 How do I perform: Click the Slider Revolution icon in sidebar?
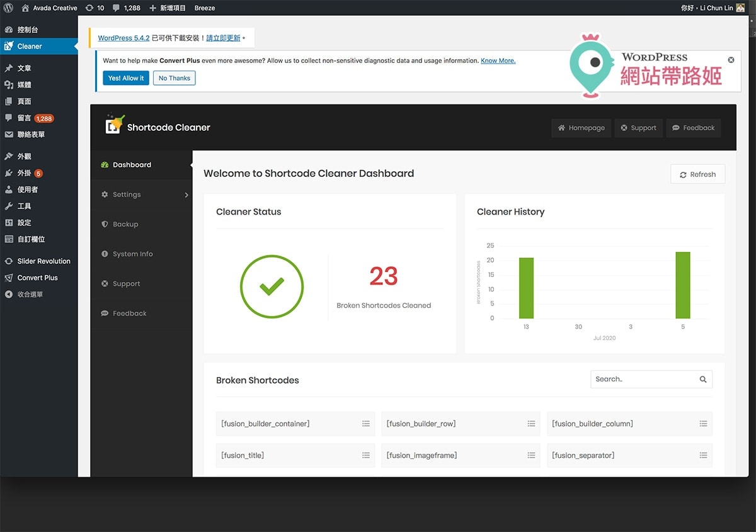9,261
